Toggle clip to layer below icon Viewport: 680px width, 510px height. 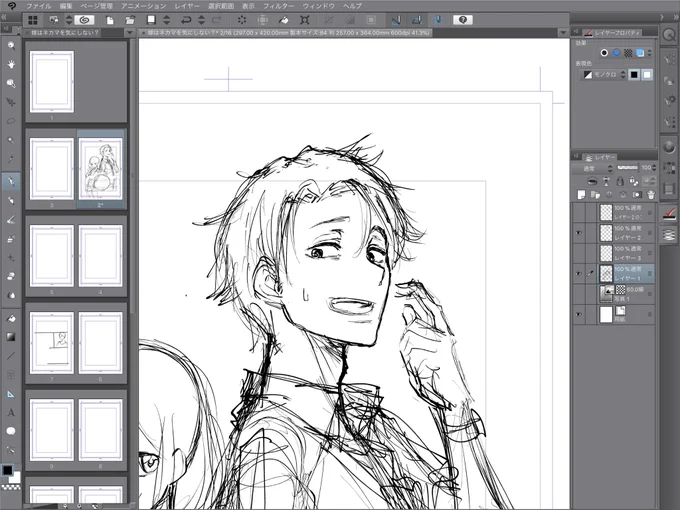[592, 181]
